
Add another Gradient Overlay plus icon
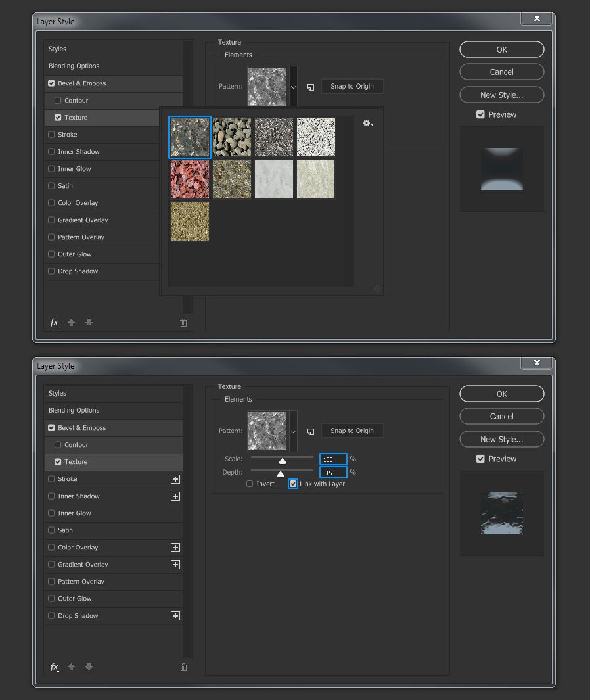(x=175, y=565)
